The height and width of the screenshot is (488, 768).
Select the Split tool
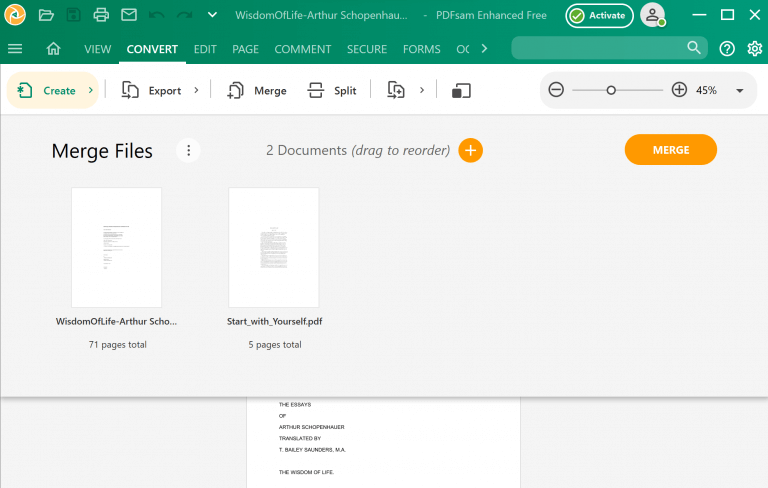point(332,91)
